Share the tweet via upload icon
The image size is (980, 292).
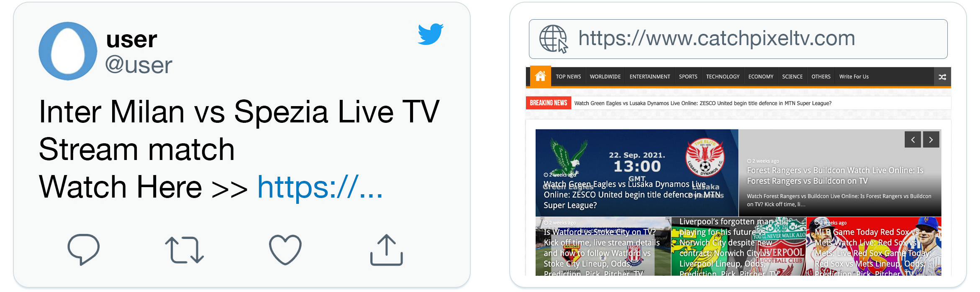coord(386,250)
